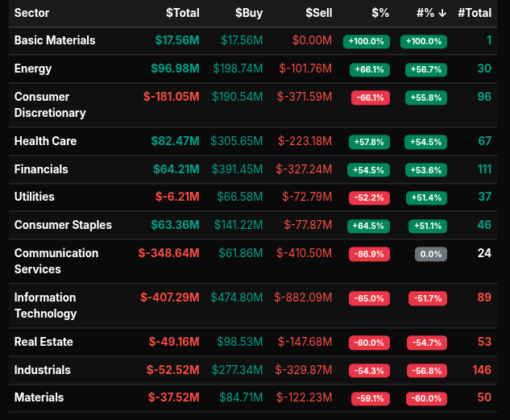Sort by $Total column header
Image resolution: width=510 pixels, height=420 pixels.
(x=182, y=13)
